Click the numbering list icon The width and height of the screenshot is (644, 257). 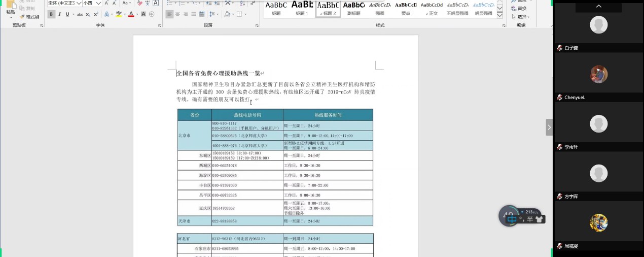pyautogui.click(x=182, y=3)
